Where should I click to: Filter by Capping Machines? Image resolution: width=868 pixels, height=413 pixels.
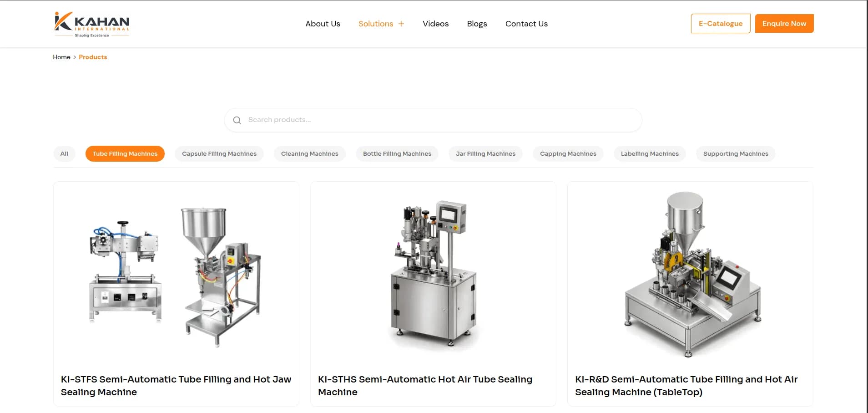[x=568, y=154]
